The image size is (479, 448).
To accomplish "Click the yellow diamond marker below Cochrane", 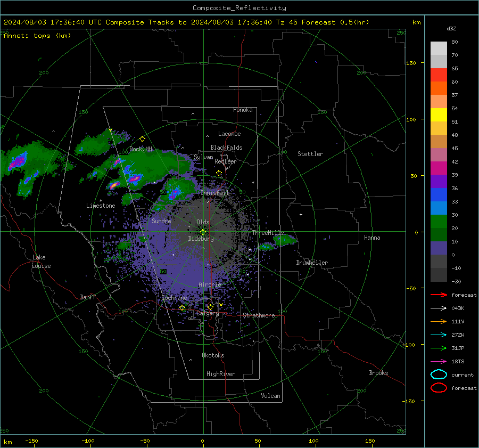I will pos(183,308).
